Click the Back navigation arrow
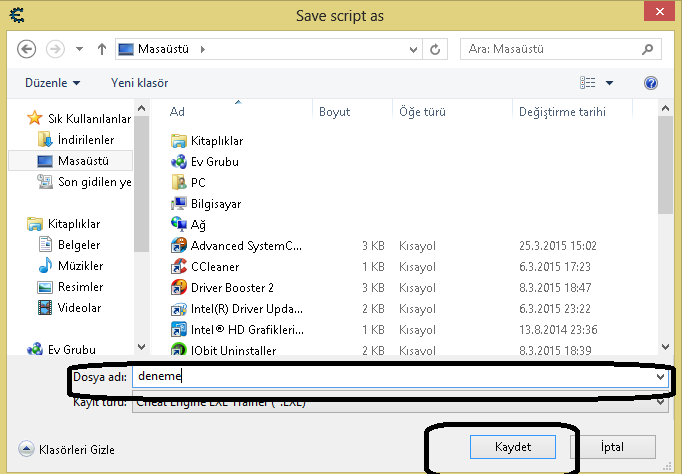 tap(27, 49)
